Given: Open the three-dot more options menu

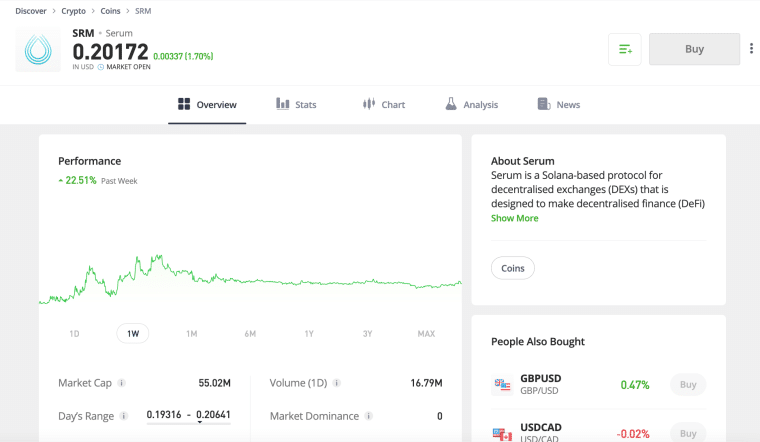Looking at the screenshot, I should pyautogui.click(x=751, y=48).
